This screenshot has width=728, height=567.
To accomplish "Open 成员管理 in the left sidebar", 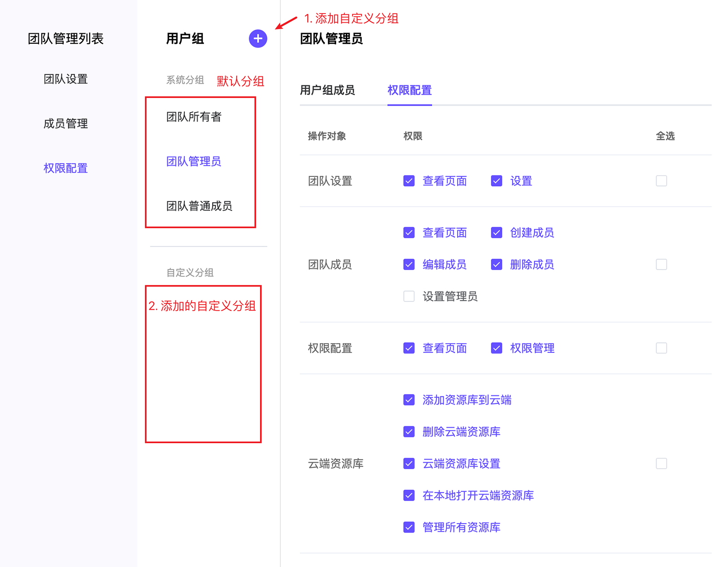I will pyautogui.click(x=66, y=124).
